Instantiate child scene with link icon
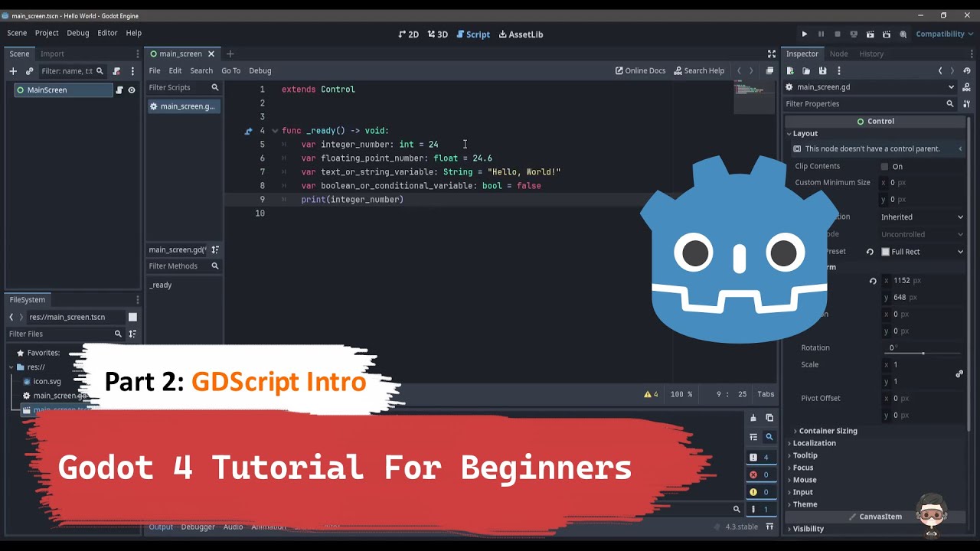Image resolution: width=980 pixels, height=551 pixels. pos(29,71)
